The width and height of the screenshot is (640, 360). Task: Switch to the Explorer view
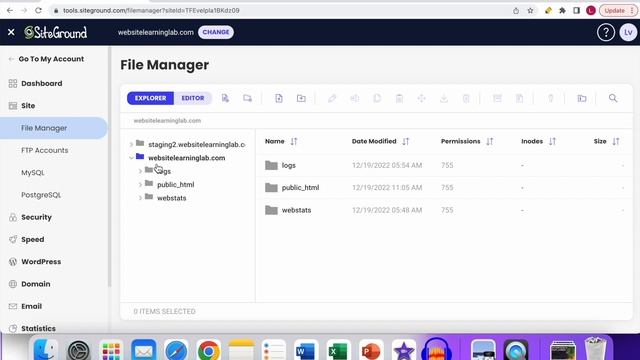tap(150, 98)
